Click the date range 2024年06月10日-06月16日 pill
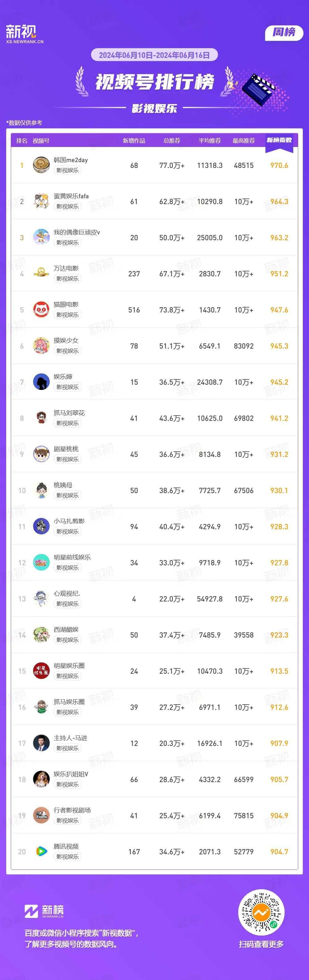The height and width of the screenshot is (980, 309). [154, 55]
